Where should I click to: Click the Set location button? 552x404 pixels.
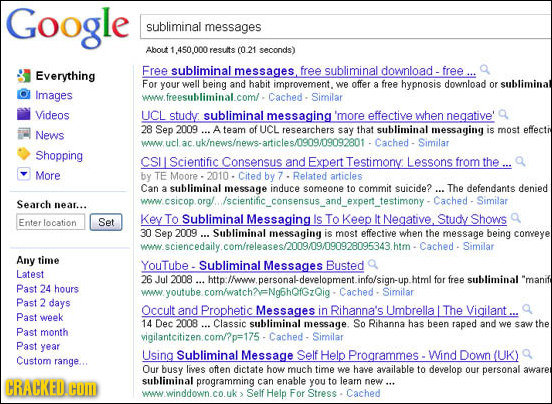(x=106, y=222)
